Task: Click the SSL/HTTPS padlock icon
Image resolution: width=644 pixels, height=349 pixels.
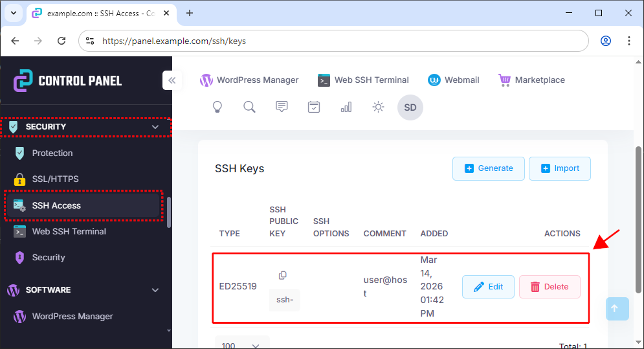Action: point(19,179)
